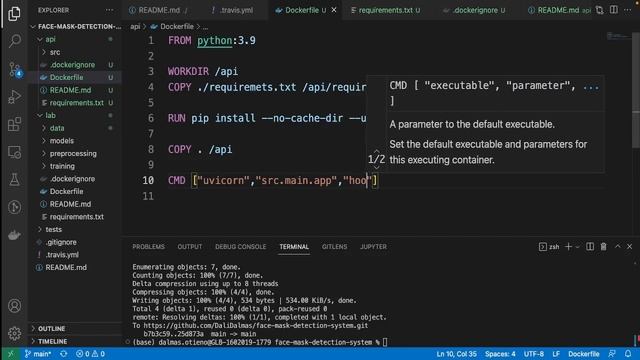The height and width of the screenshot is (360, 640).
Task: Change end of line sequence LF
Action: [x=556, y=354]
